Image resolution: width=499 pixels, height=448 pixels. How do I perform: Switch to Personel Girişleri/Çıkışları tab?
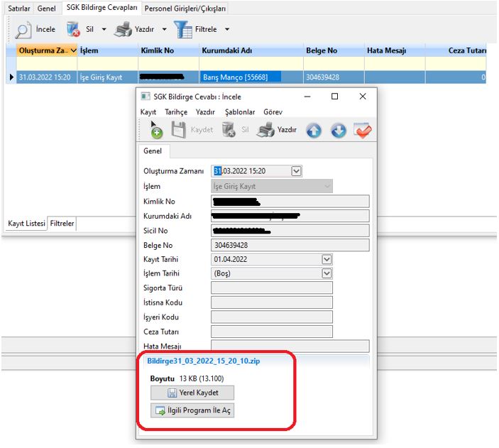pyautogui.click(x=185, y=9)
